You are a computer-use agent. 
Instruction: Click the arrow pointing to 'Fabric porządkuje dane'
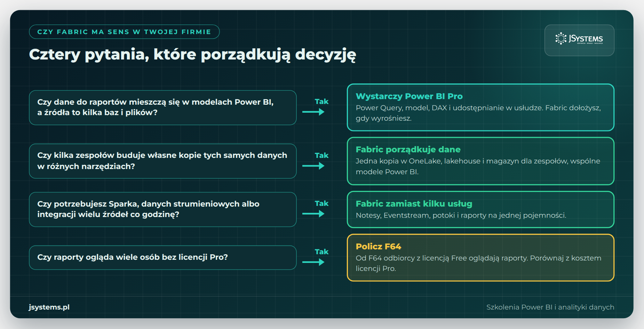[x=313, y=166]
